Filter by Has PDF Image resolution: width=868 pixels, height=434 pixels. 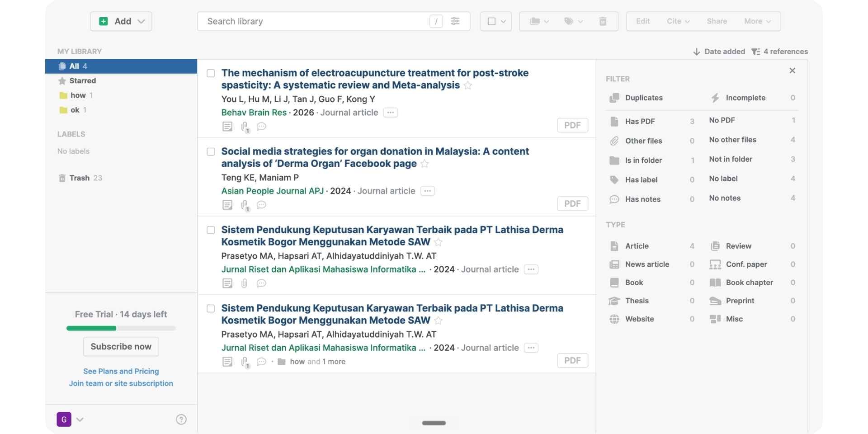[x=640, y=121]
